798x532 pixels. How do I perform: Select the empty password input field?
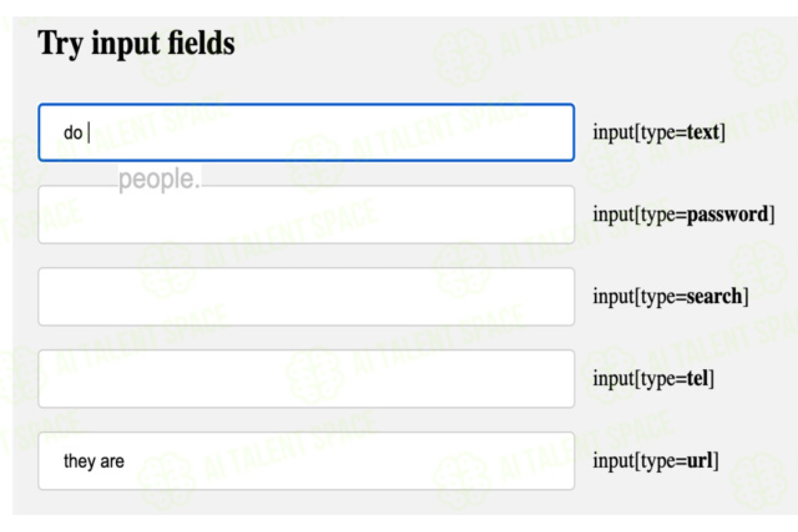click(x=306, y=214)
